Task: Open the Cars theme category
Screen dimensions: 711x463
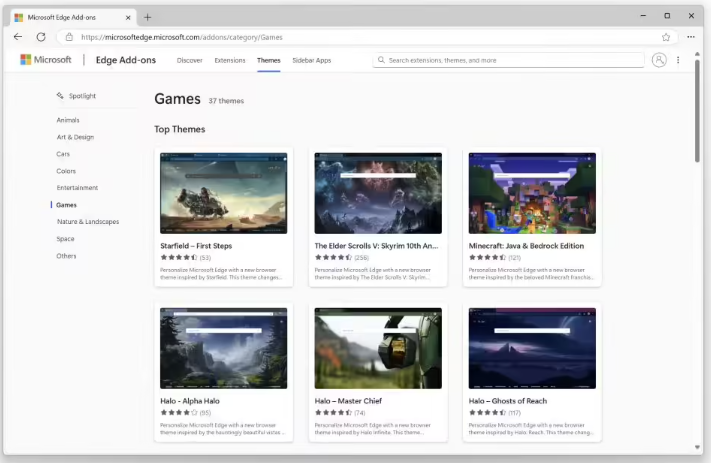Action: [63, 154]
